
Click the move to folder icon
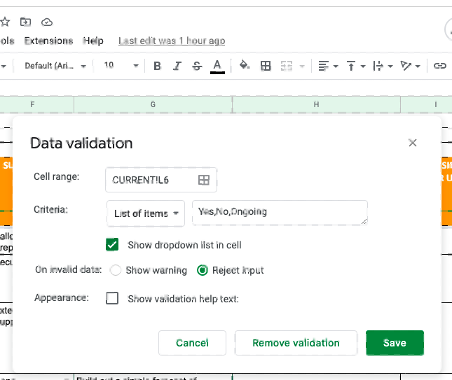(x=26, y=22)
